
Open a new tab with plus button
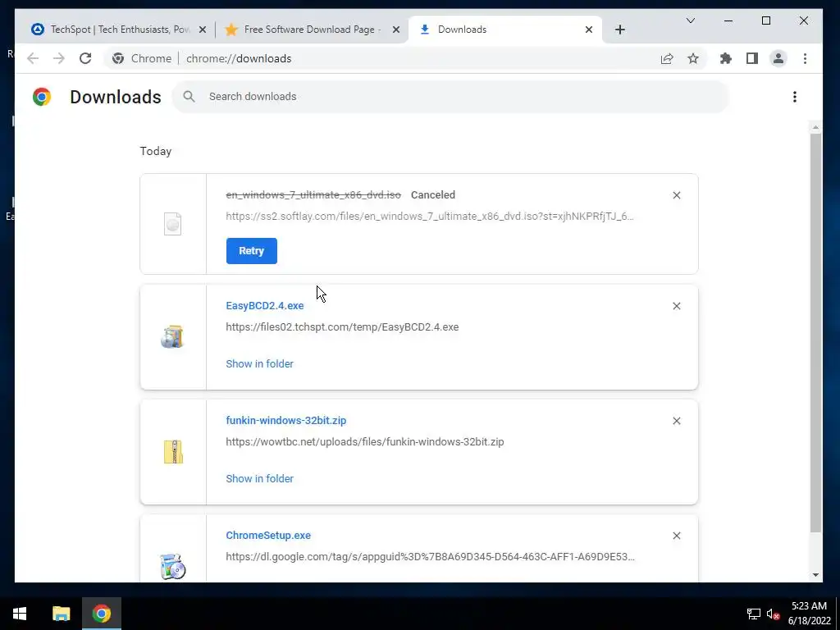coord(620,30)
